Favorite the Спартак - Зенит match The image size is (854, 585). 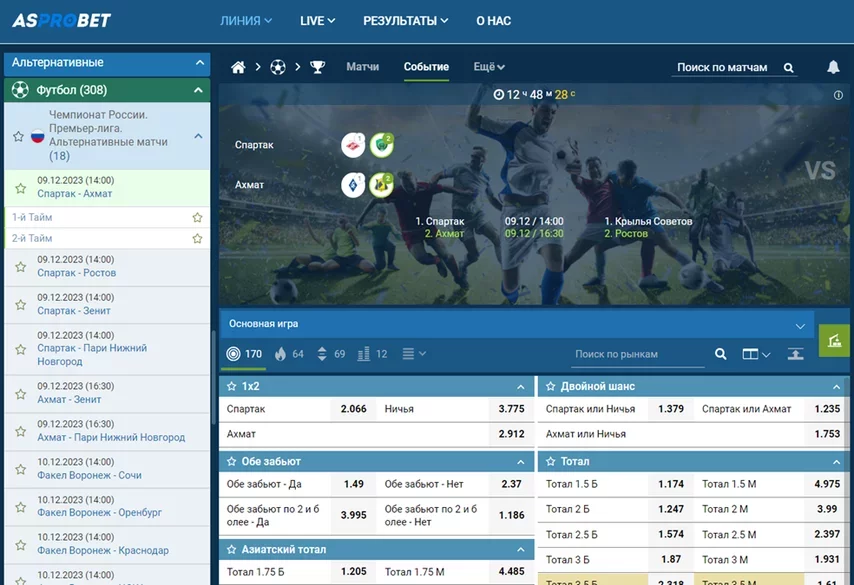point(21,305)
